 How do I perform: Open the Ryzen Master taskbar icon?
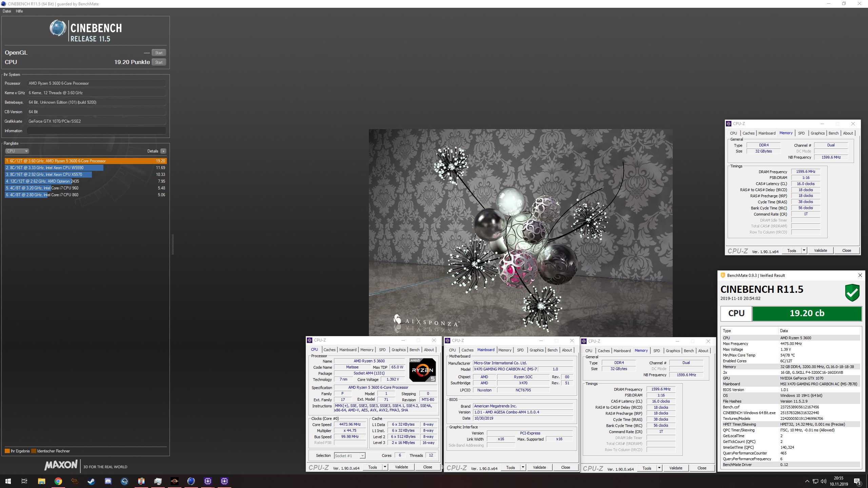[174, 481]
